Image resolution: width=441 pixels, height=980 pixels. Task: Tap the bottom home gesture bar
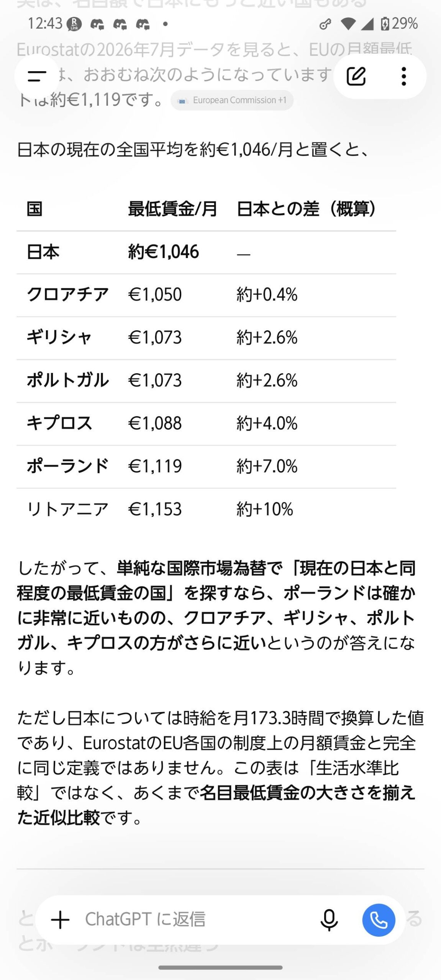pyautogui.click(x=220, y=968)
